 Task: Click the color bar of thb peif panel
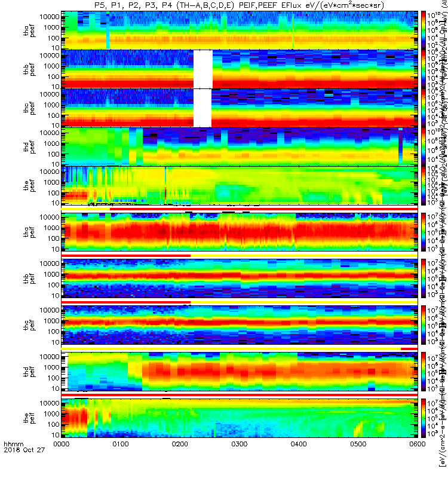point(424,278)
